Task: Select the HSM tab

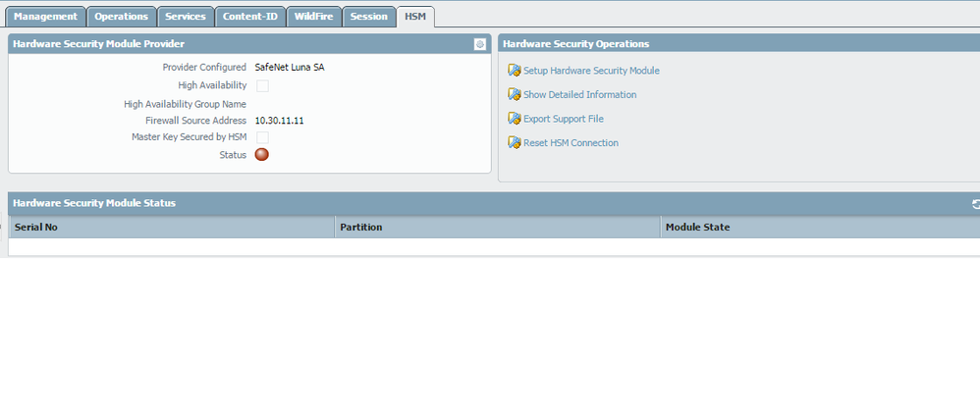Action: coord(415,17)
